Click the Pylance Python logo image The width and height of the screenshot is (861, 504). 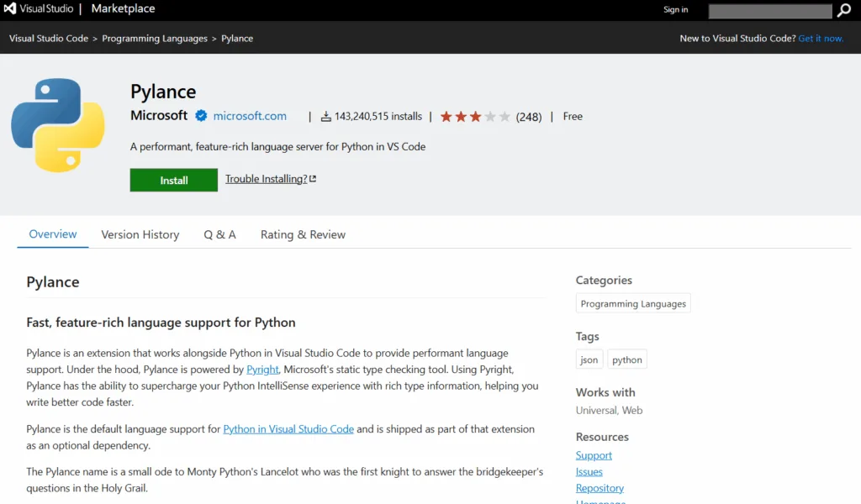(58, 125)
